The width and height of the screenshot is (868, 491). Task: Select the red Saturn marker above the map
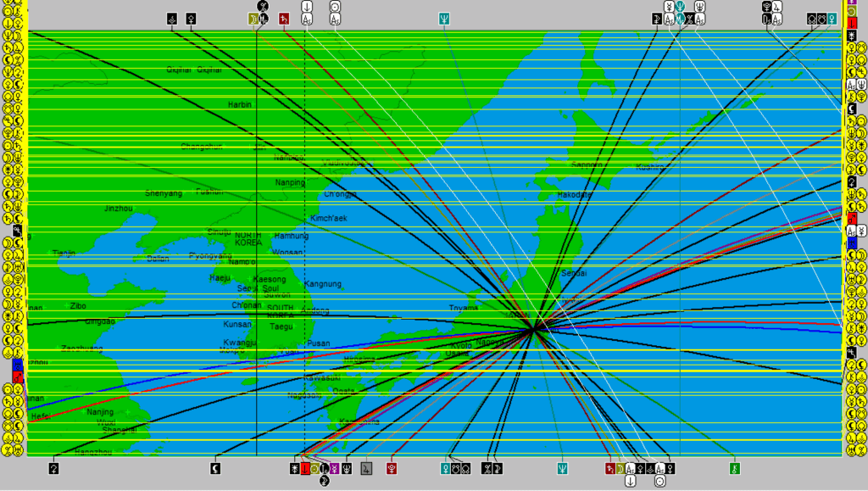click(284, 19)
